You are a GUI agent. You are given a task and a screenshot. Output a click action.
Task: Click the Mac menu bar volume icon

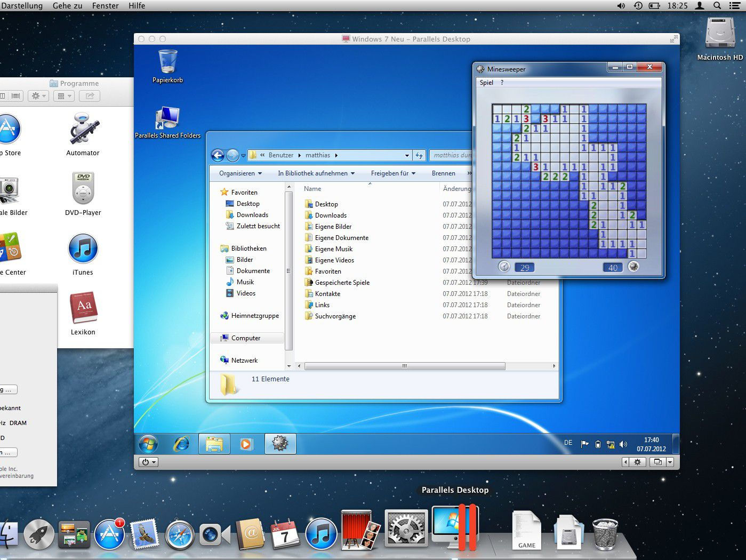[621, 5]
